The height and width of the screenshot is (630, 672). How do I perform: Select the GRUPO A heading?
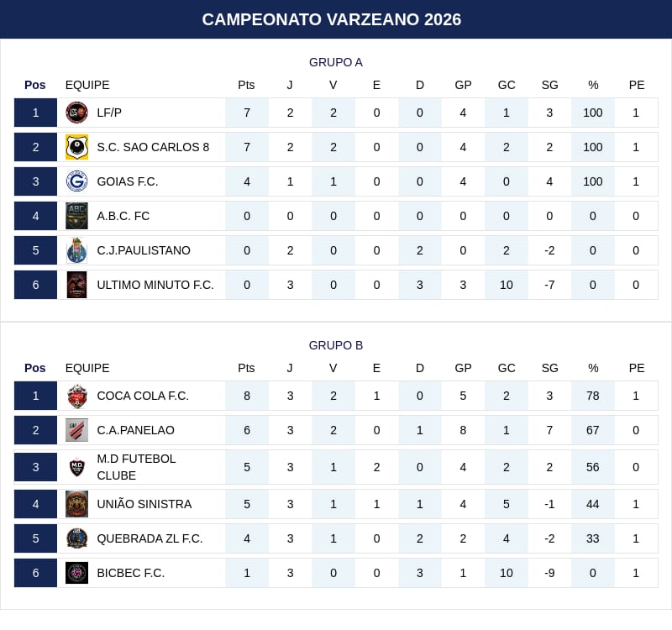click(x=336, y=62)
